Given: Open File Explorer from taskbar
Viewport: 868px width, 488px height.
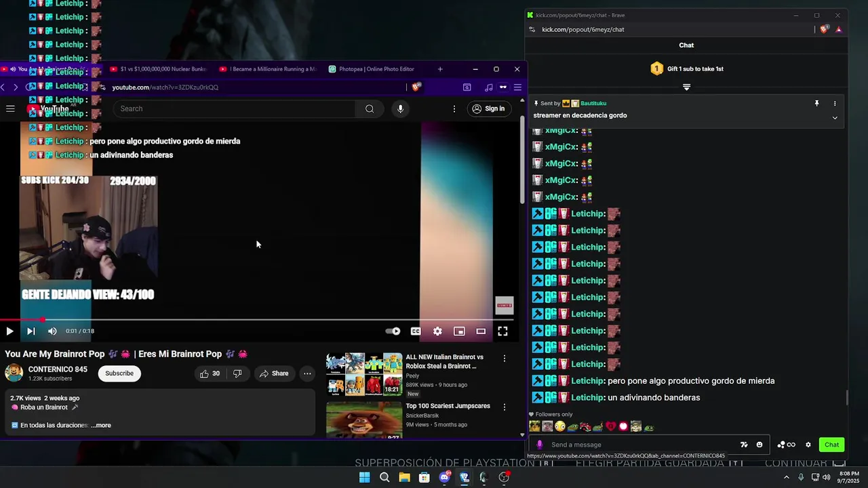Looking at the screenshot, I should click(404, 478).
